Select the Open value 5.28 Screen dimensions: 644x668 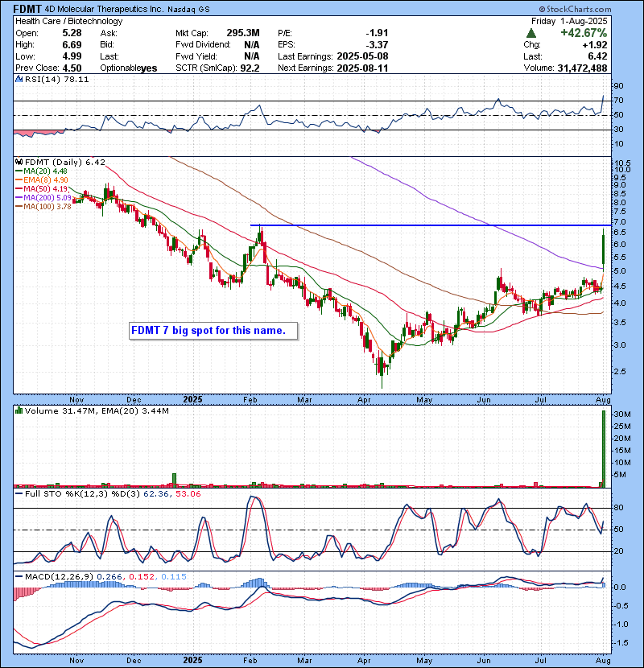[72, 33]
